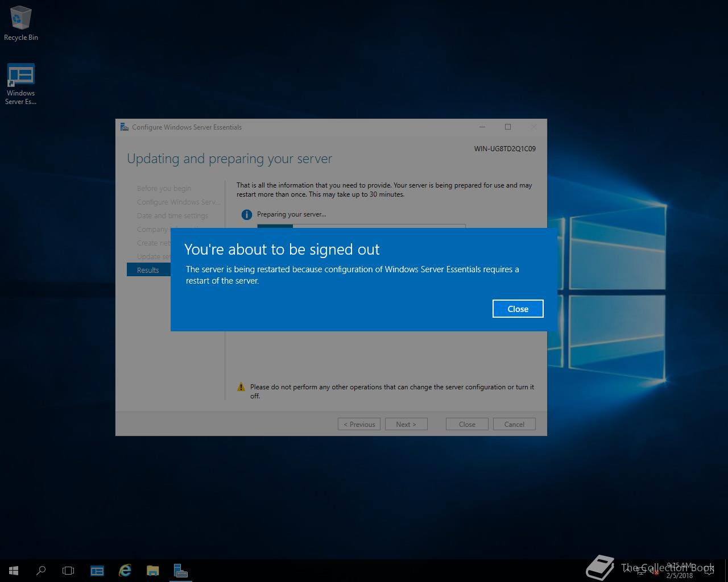Open the Start menu
728x582 pixels.
click(x=14, y=570)
